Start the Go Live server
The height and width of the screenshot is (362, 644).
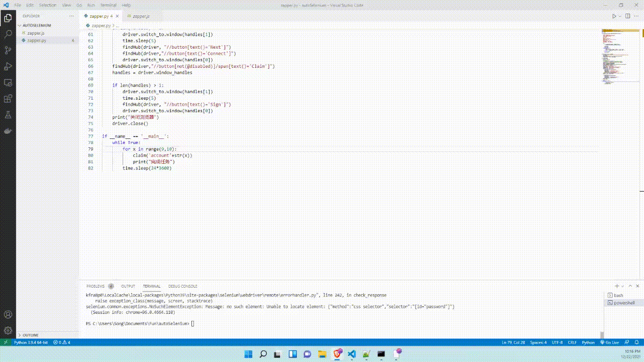tap(609, 342)
